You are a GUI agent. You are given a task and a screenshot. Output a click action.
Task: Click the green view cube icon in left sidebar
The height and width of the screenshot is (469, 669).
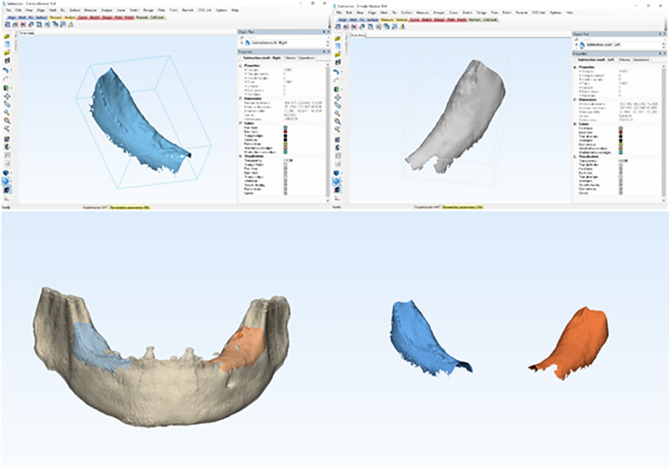coord(7,88)
